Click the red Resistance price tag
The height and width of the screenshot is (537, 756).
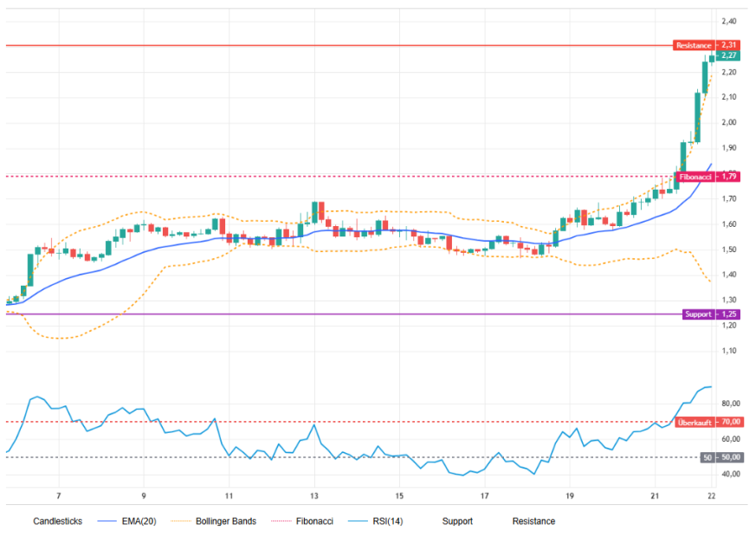[707, 45]
